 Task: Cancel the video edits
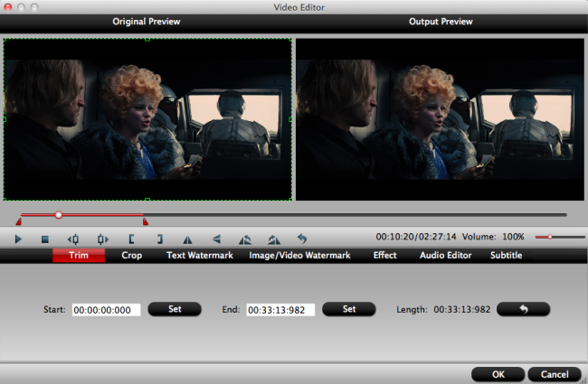555,374
